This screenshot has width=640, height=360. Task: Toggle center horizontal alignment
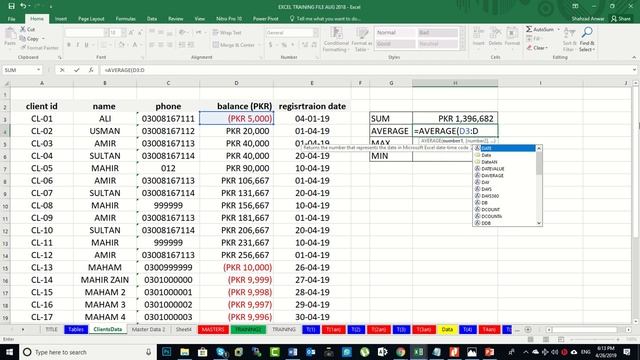(x=161, y=45)
